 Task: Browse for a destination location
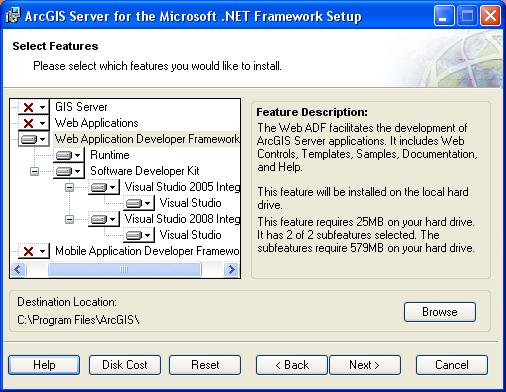click(x=440, y=312)
